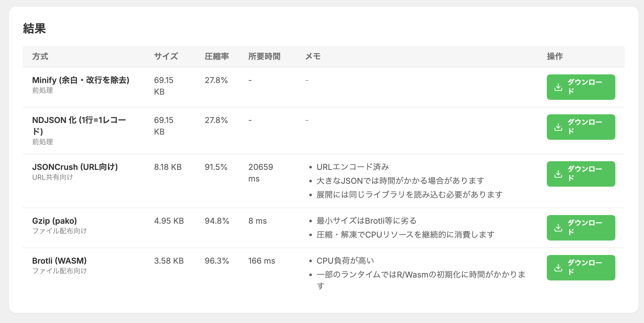Click the 94.8% compression ratio value
The image size is (644, 323).
coord(217,221)
